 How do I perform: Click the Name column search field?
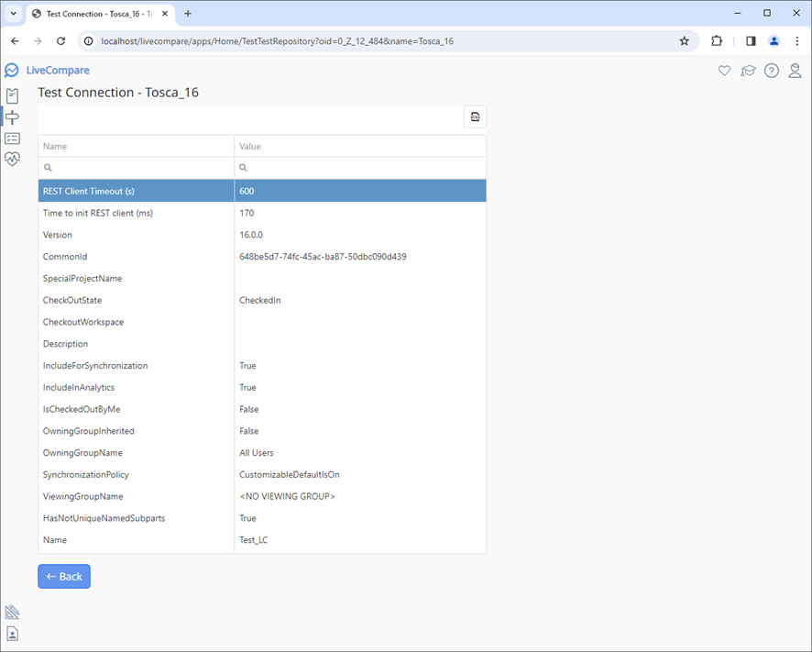136,168
